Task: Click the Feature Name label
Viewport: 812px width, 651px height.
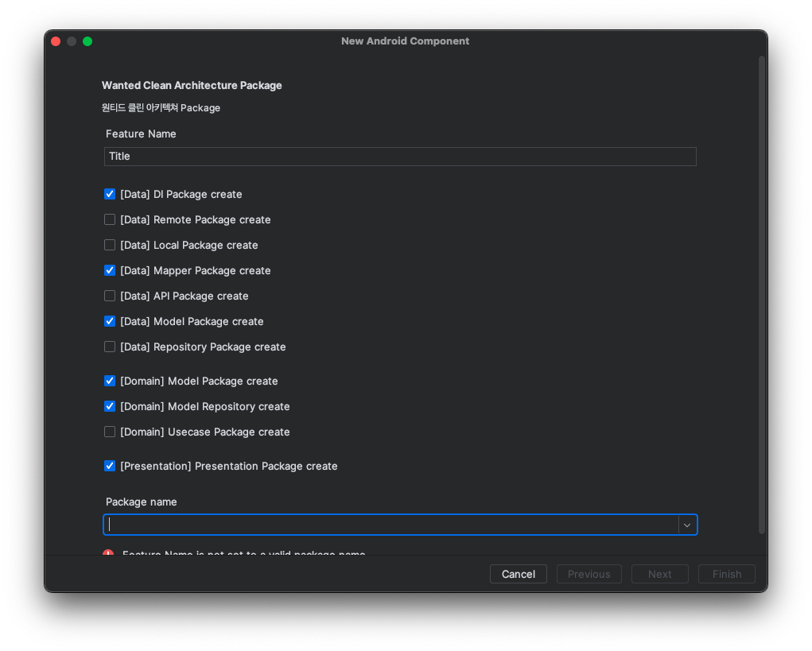Action: pos(141,134)
